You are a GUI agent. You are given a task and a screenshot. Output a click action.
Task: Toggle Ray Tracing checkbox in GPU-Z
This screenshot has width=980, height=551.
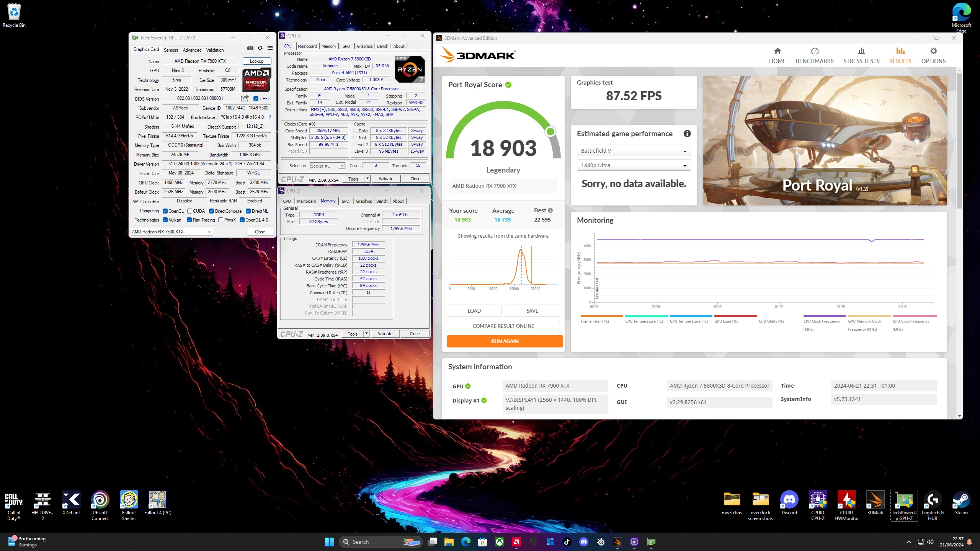pyautogui.click(x=189, y=220)
